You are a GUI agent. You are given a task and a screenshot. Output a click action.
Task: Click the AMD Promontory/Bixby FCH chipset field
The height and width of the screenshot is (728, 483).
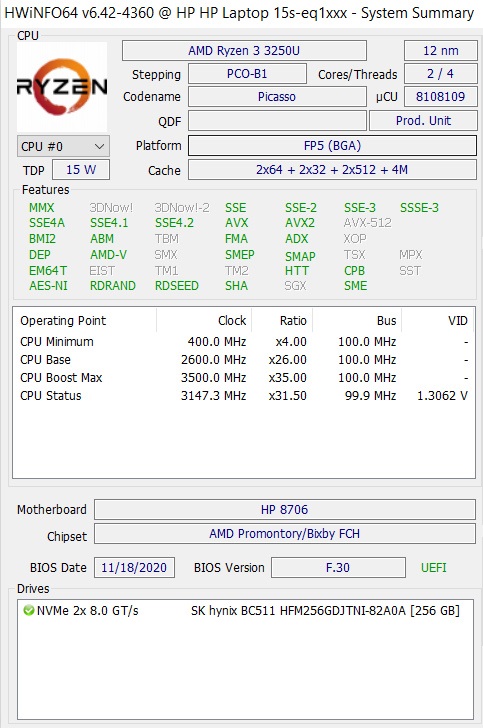point(285,534)
